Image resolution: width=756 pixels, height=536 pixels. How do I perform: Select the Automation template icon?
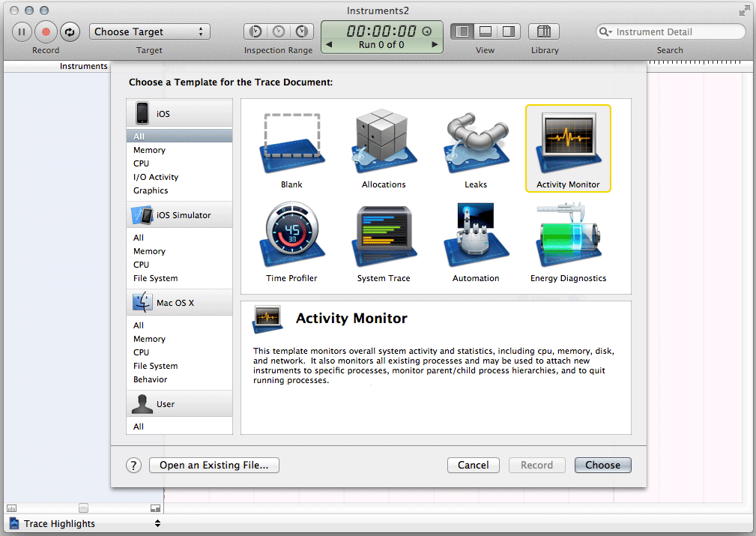tap(476, 235)
